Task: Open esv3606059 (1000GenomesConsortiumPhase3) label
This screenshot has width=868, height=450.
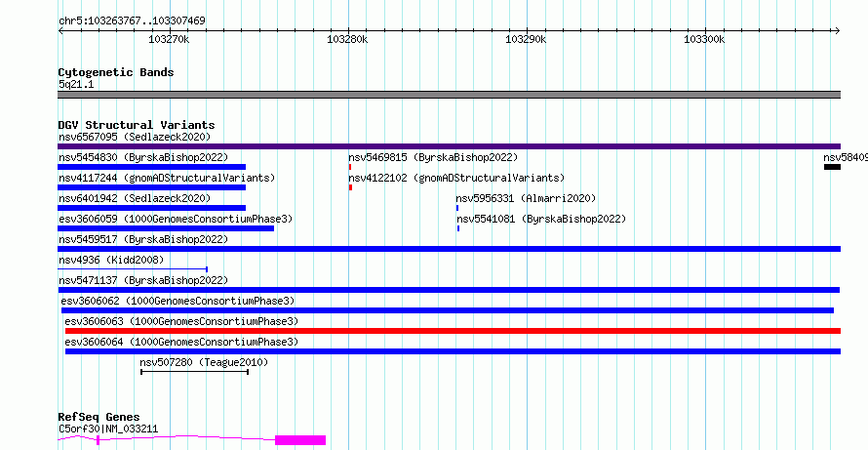Action: coord(176,219)
